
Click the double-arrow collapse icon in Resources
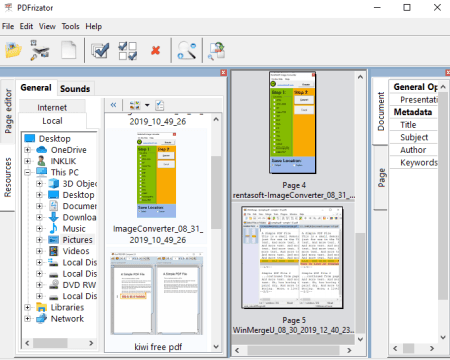click(x=113, y=105)
